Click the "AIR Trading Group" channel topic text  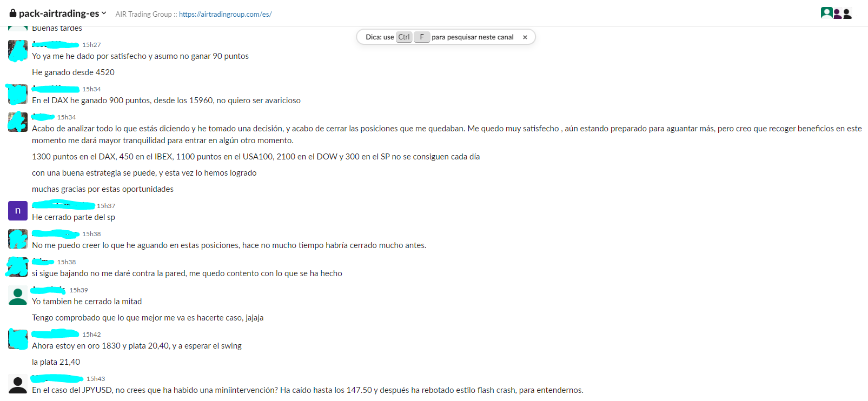pos(143,15)
